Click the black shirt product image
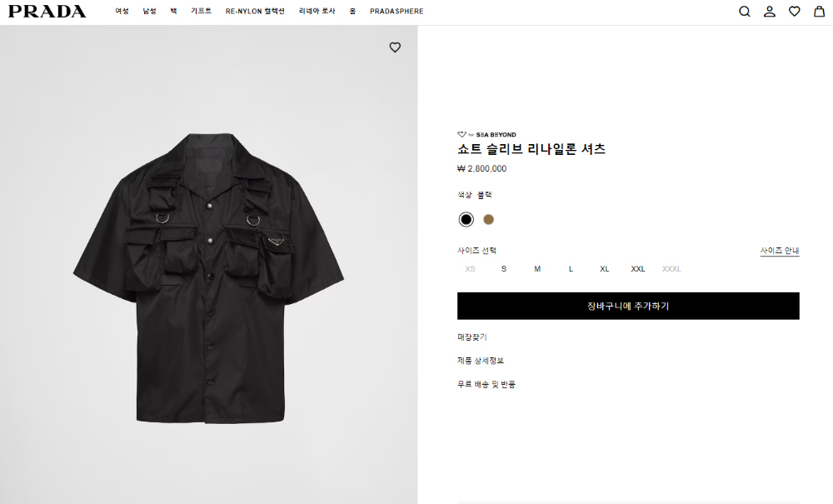This screenshot has height=504, width=833. [x=208, y=275]
